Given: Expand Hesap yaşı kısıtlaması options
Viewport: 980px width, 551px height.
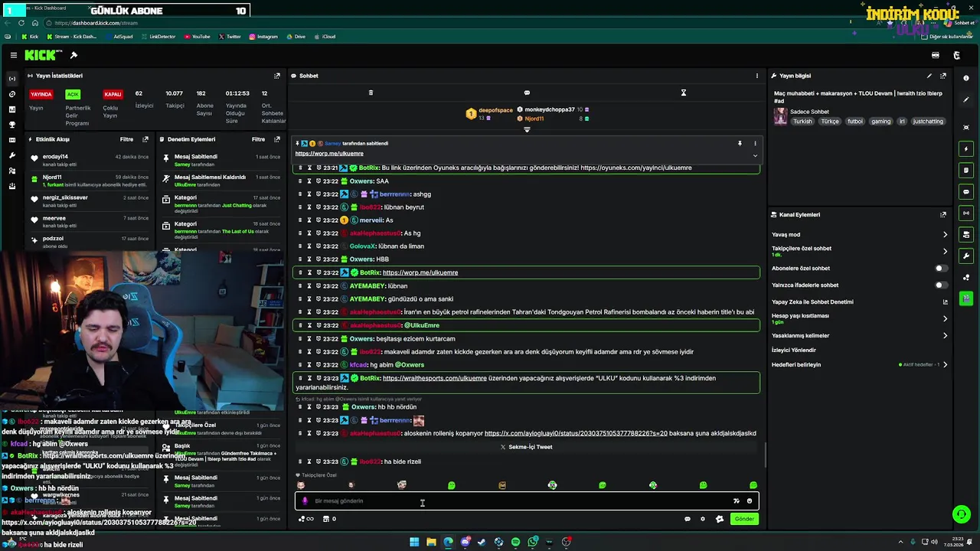Looking at the screenshot, I should pos(945,318).
